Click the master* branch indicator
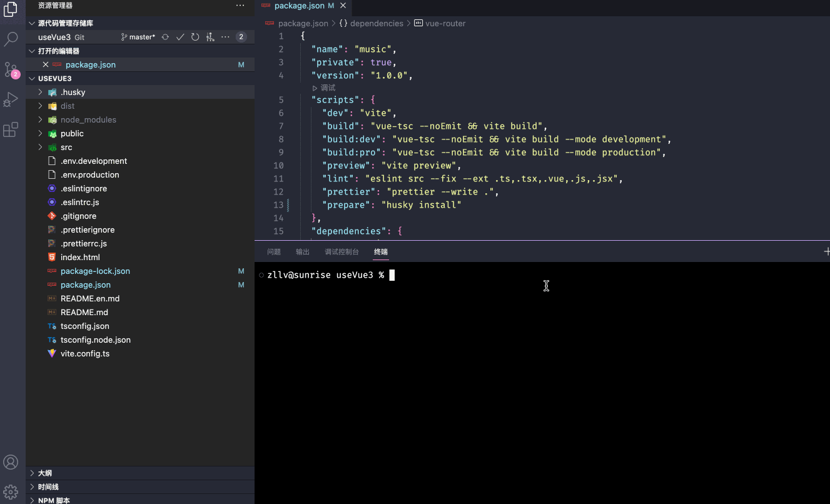Image resolution: width=830 pixels, height=504 pixels. pos(138,37)
